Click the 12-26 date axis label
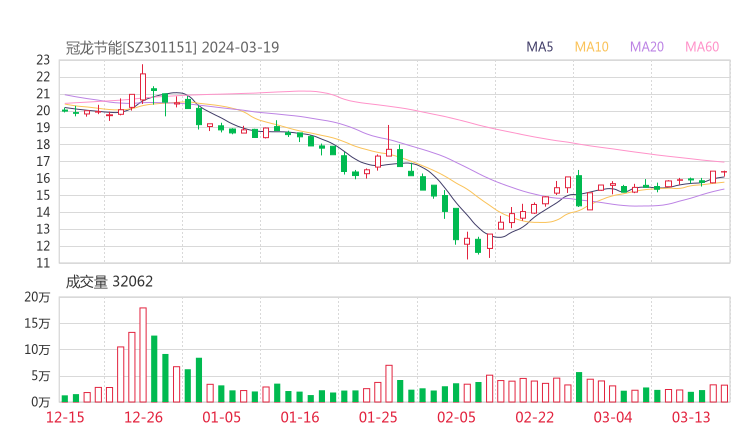This screenshot has width=740, height=440. coord(143,417)
